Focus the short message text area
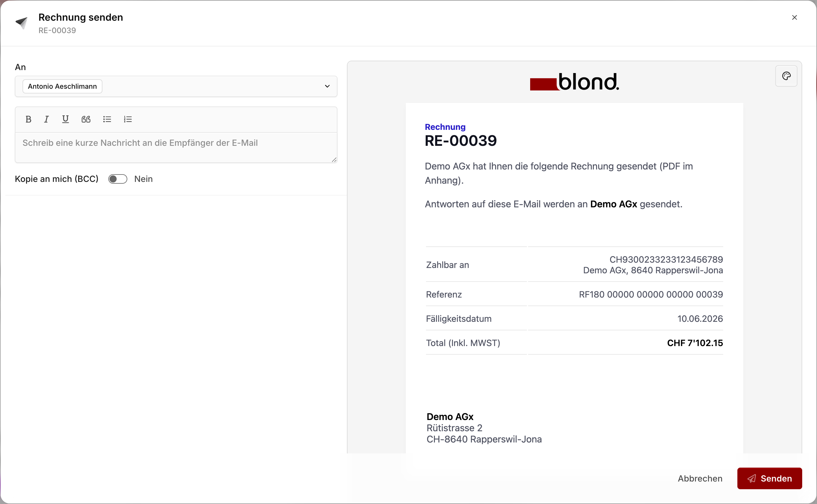The height and width of the screenshot is (504, 817). (x=176, y=148)
